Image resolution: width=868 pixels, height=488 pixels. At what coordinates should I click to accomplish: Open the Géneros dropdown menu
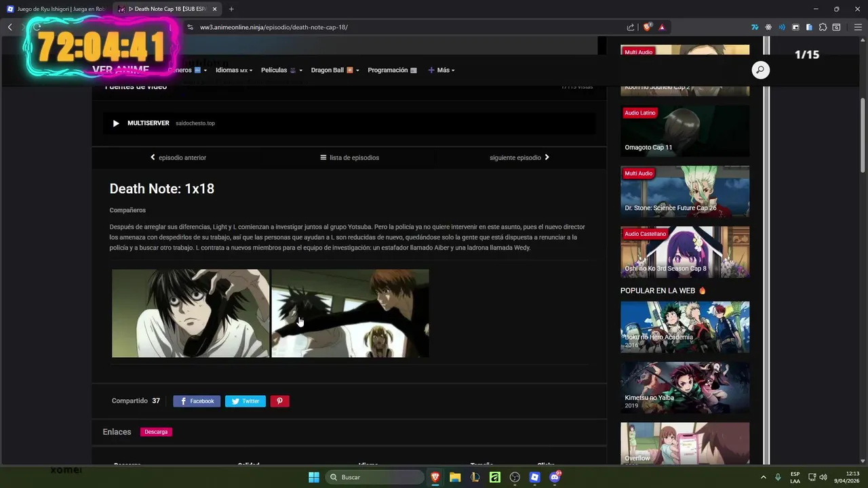click(189, 70)
